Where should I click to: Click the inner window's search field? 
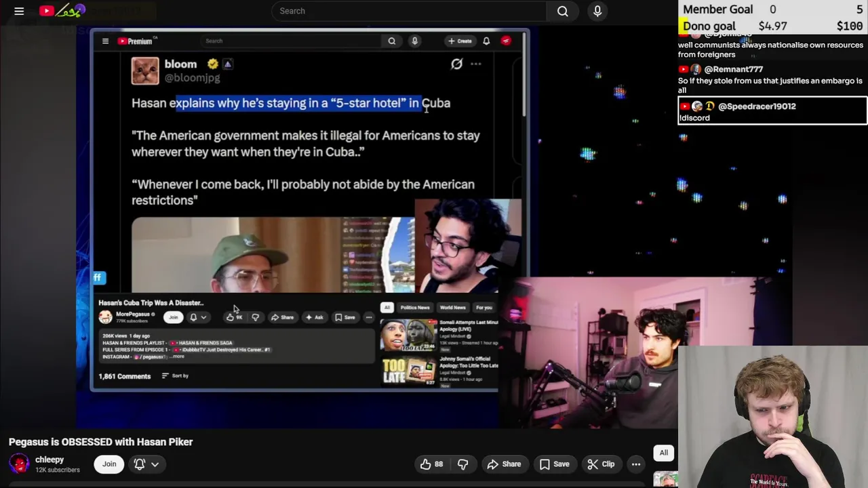pos(290,41)
